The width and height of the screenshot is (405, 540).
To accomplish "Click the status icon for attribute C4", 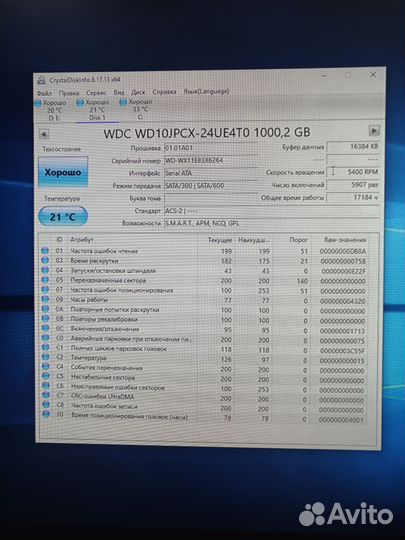I will point(45,367).
